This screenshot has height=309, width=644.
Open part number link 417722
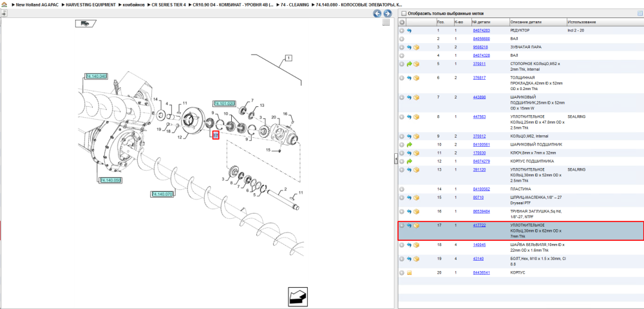[x=479, y=225]
